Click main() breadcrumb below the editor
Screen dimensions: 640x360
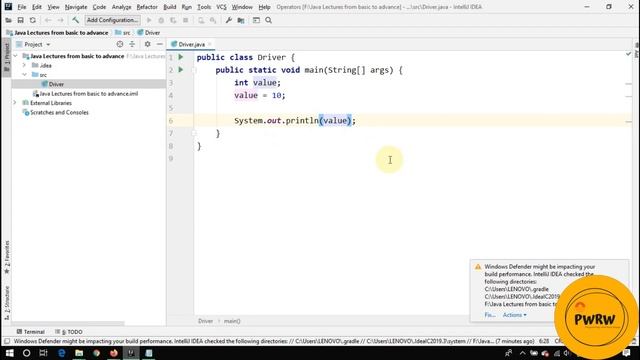click(x=232, y=321)
